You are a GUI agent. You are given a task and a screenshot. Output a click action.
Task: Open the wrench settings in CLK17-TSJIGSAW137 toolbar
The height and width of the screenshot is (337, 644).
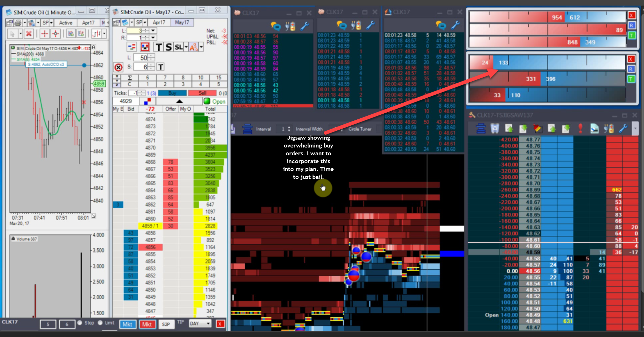623,128
